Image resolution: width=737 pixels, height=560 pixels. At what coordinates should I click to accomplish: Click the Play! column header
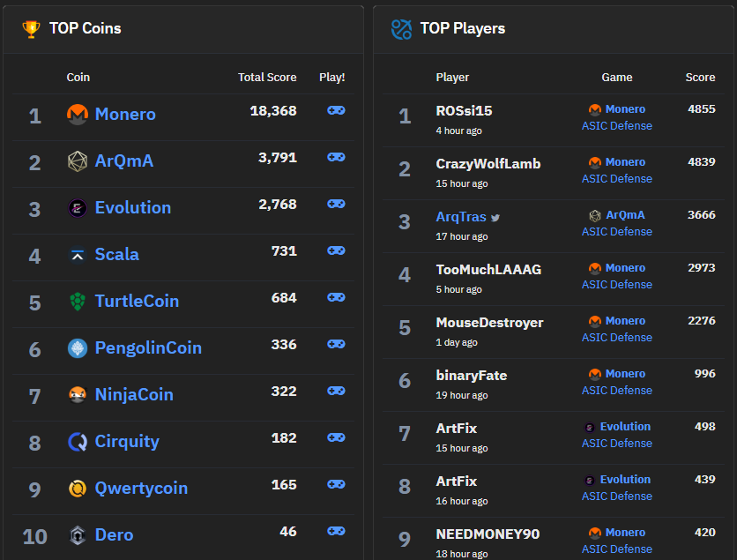pyautogui.click(x=331, y=77)
